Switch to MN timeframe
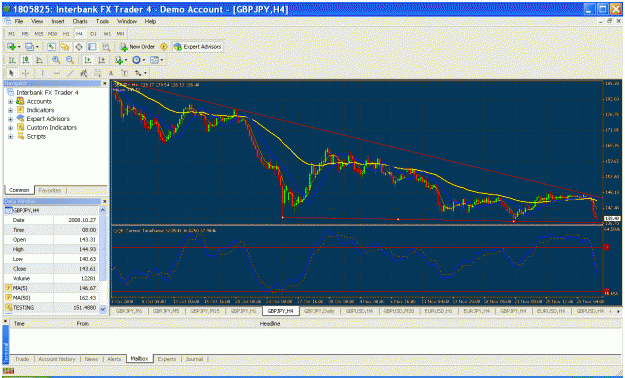The image size is (625, 378). click(120, 34)
